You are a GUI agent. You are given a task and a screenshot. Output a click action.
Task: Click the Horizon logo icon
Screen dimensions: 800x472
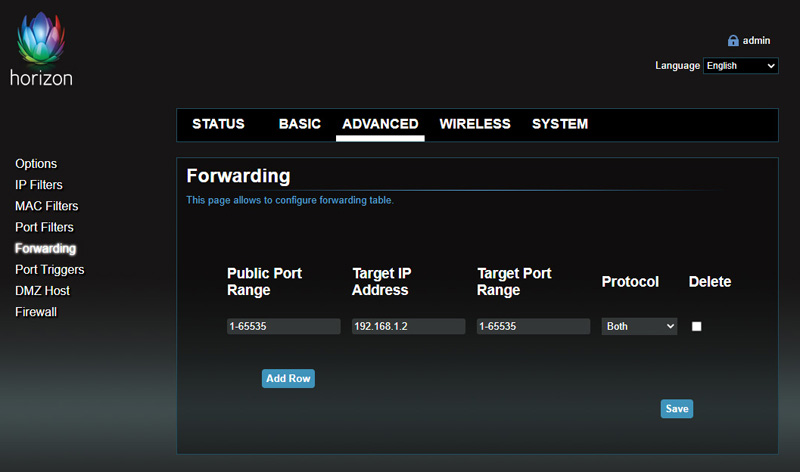point(41,40)
